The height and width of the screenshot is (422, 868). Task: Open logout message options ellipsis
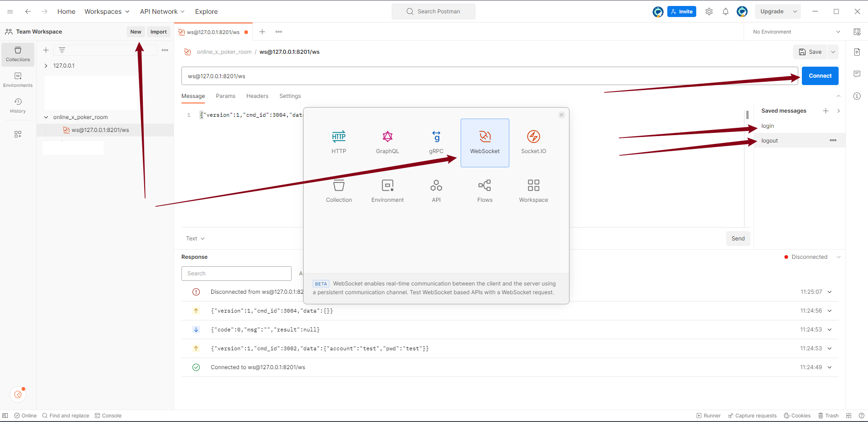pos(833,140)
